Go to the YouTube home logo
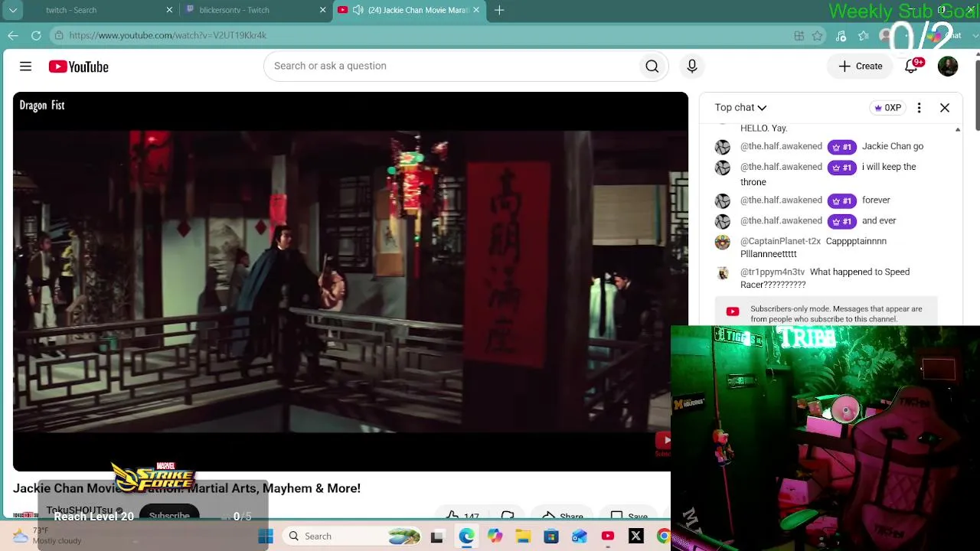Screen dimensions: 980x551 tap(79, 67)
